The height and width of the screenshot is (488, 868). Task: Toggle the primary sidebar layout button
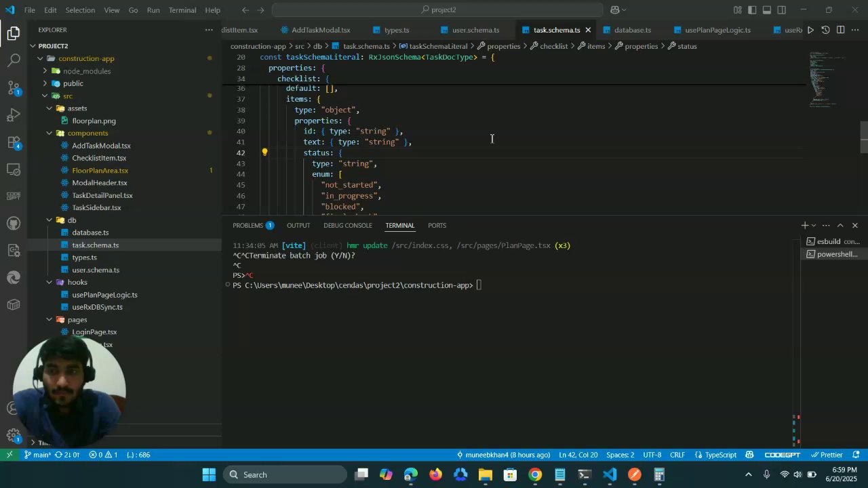pyautogui.click(x=752, y=10)
